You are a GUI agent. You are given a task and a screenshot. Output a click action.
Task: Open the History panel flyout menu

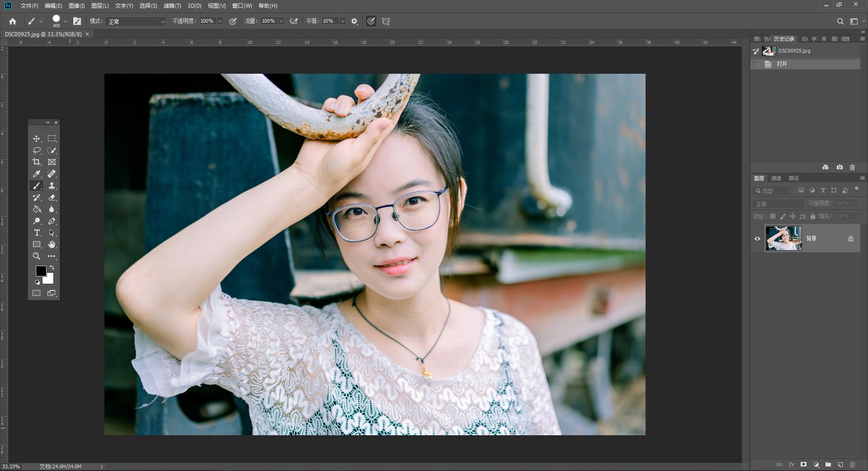tap(862, 39)
